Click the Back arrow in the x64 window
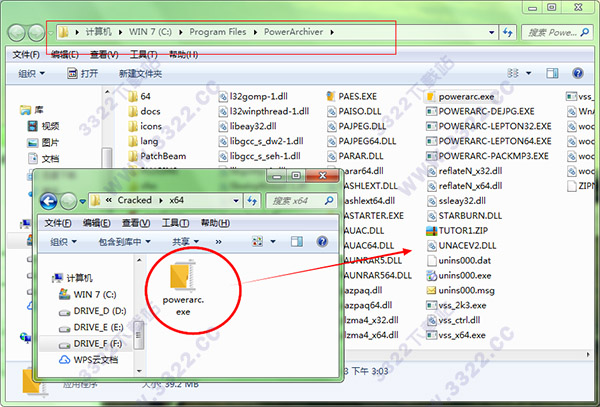The width and height of the screenshot is (600, 407). pyautogui.click(x=49, y=201)
